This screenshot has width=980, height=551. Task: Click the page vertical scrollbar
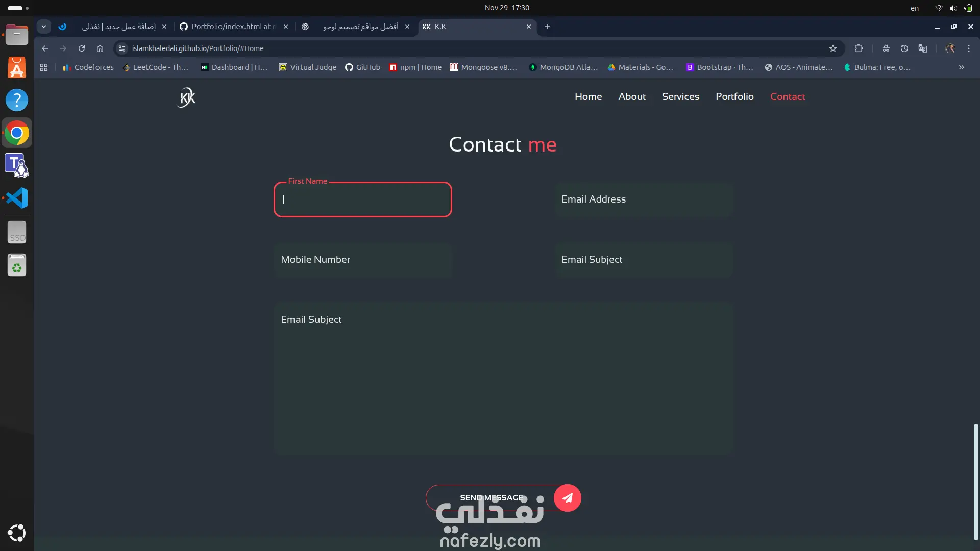click(976, 482)
